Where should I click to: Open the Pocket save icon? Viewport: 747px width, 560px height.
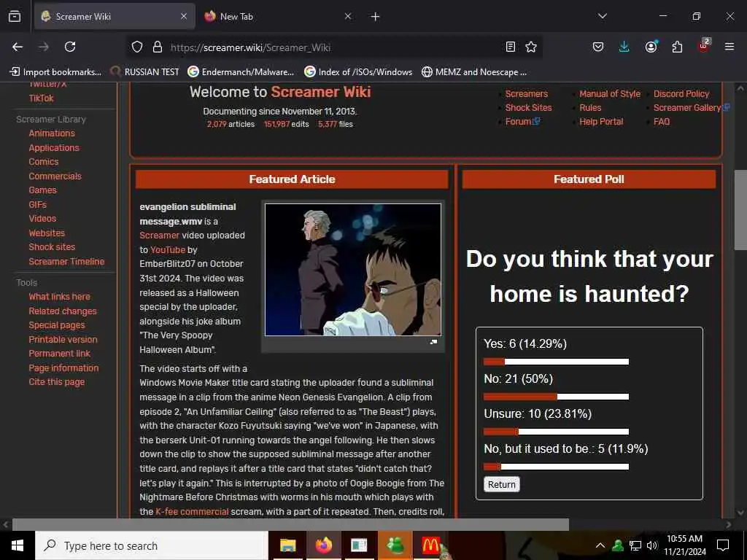(x=598, y=47)
